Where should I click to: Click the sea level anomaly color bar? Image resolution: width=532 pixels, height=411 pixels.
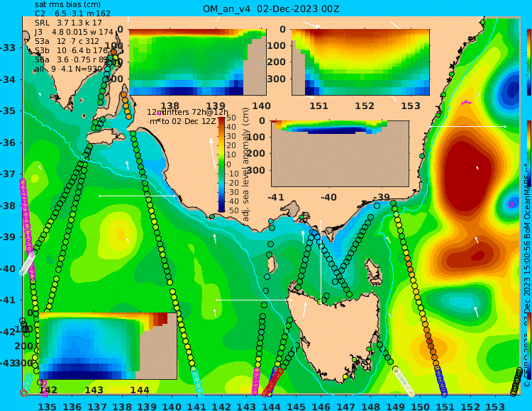(x=221, y=164)
